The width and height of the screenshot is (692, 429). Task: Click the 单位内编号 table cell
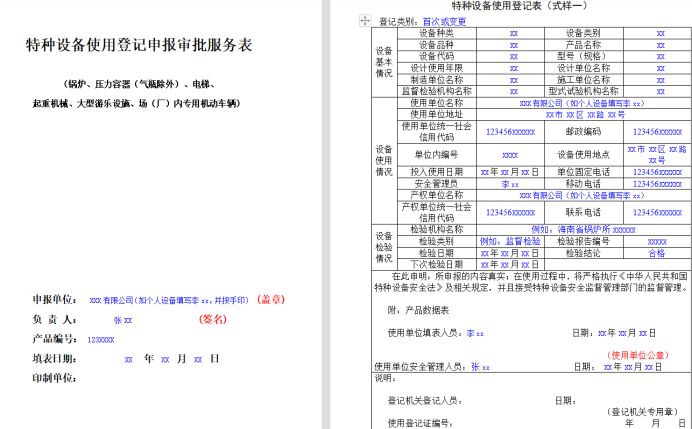(437, 154)
